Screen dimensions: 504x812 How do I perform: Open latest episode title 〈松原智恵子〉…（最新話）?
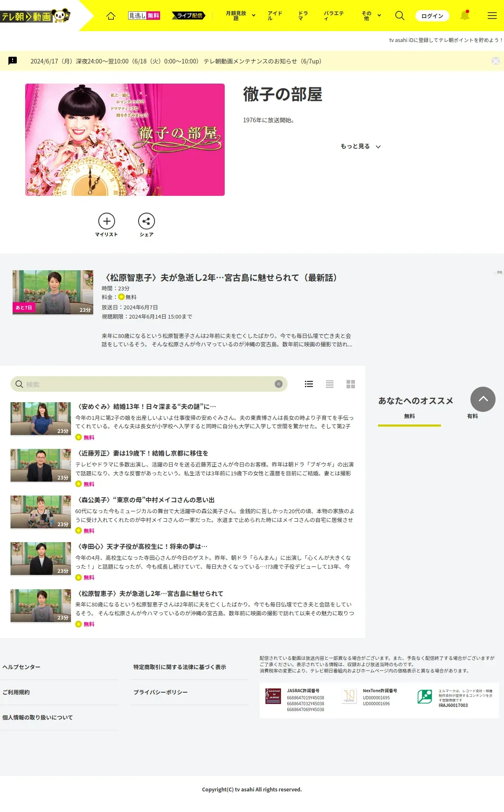click(221, 278)
